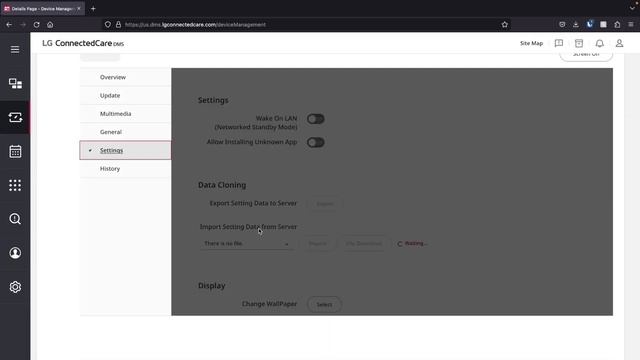The image size is (640, 360).
Task: Open the browser application menu icon
Action: point(631,24)
